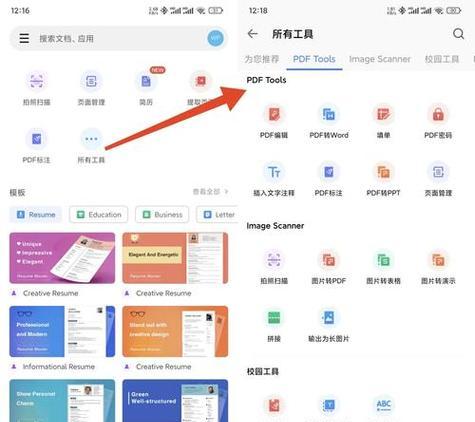Image resolution: width=475 pixels, height=422 pixels.
Task: Tap the 输出为长图片 icon
Action: tap(329, 318)
